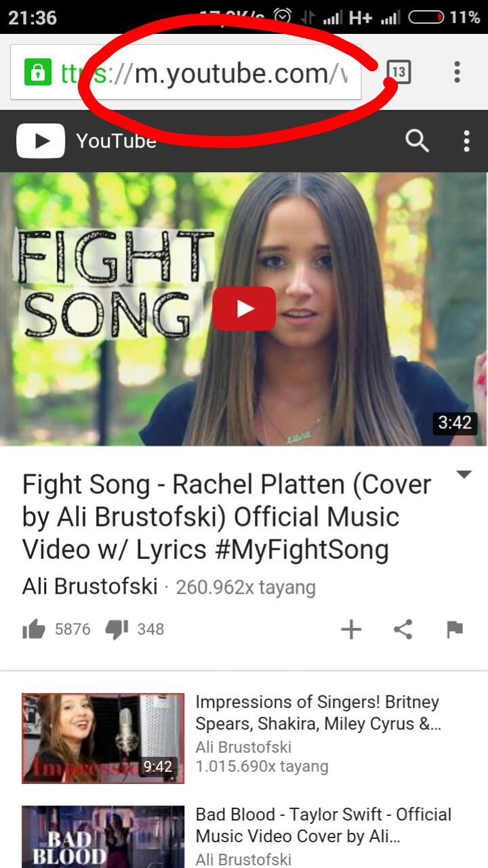The width and height of the screenshot is (488, 868).
Task: Open Bad Blood - Taylor Swift title link
Action: (x=324, y=825)
